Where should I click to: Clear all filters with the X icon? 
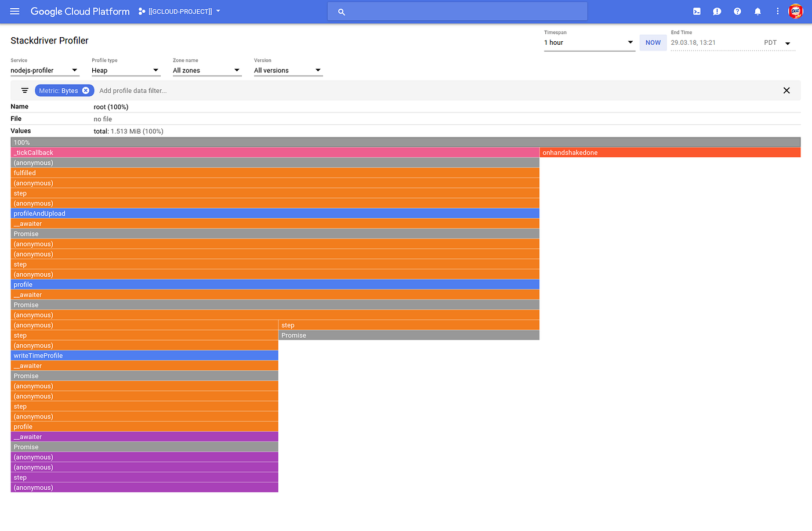[x=786, y=90]
